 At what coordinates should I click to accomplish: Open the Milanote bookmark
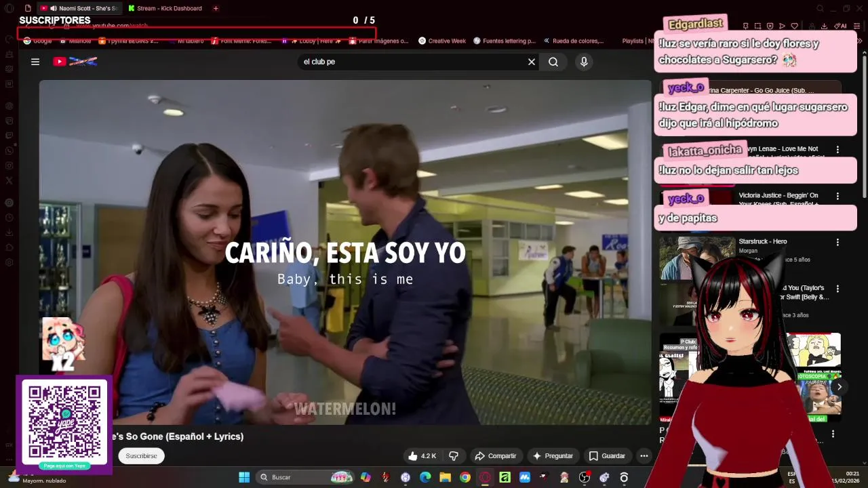click(x=75, y=41)
